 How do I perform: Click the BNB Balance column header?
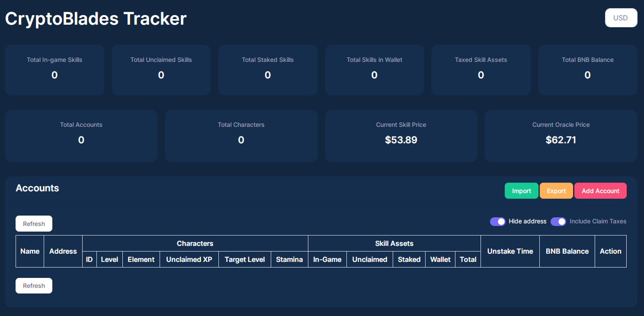tap(567, 251)
